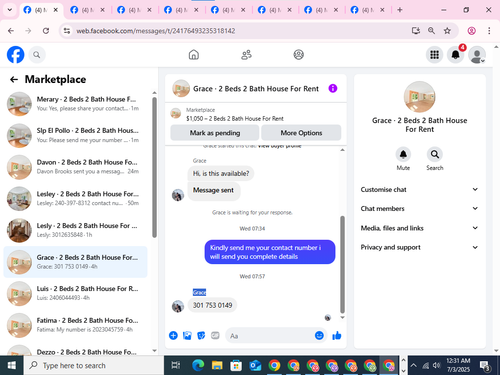Expand Privacy and support section
This screenshot has height=375, width=500.
[x=419, y=247]
